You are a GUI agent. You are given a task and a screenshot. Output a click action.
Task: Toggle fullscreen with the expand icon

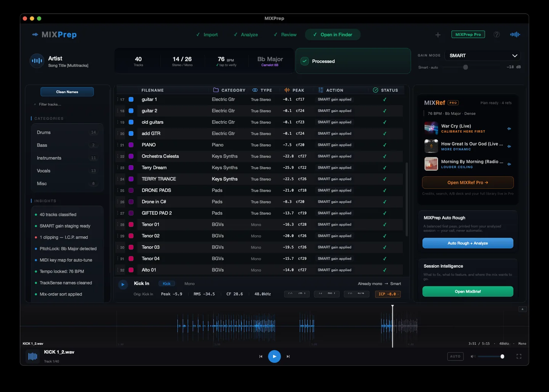(x=519, y=357)
